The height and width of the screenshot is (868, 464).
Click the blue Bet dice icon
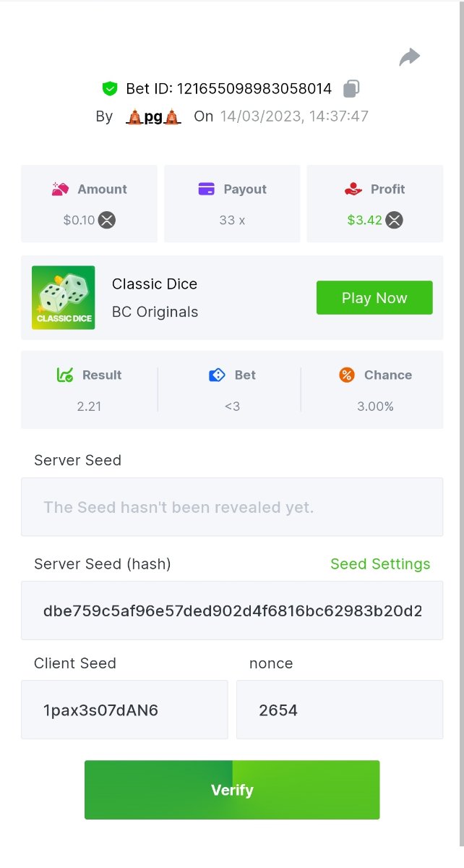point(217,375)
